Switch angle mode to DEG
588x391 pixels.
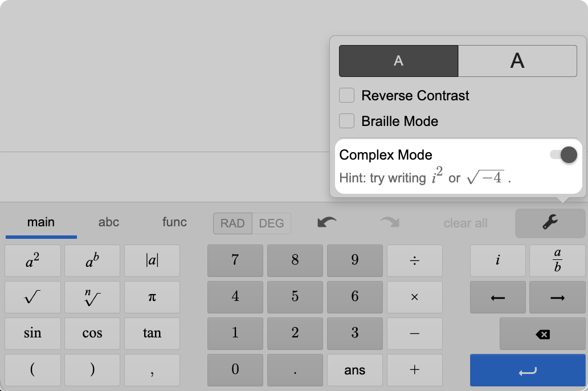[x=271, y=223]
